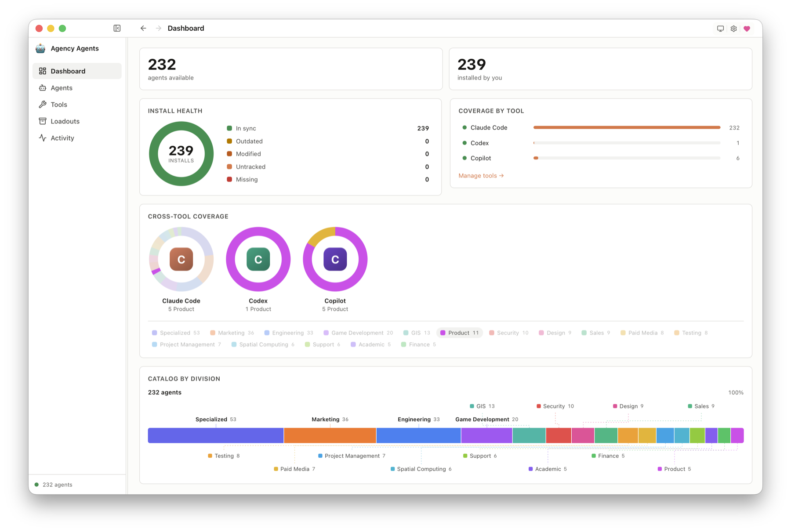Viewport: 791px width, 532px height.
Task: Click the Copilot purple C icon
Action: (335, 259)
